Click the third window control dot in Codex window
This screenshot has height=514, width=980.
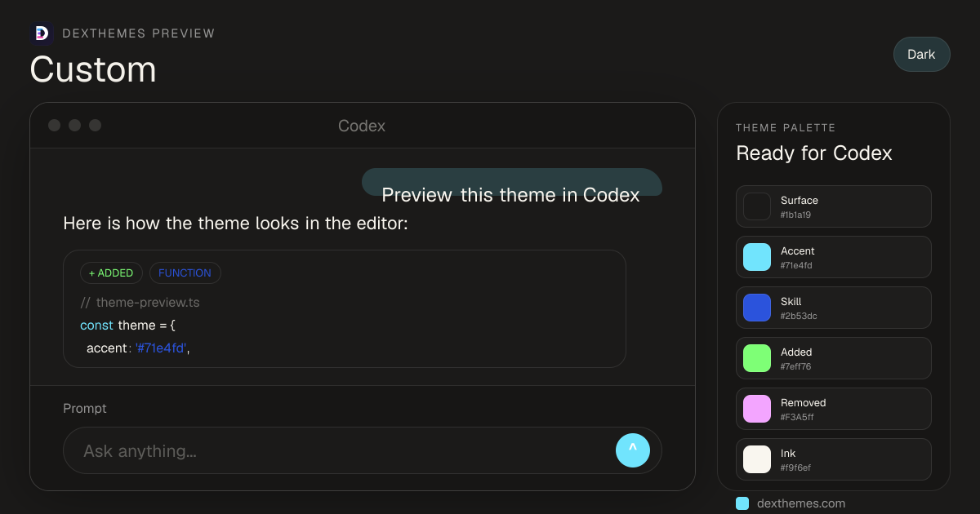point(96,125)
